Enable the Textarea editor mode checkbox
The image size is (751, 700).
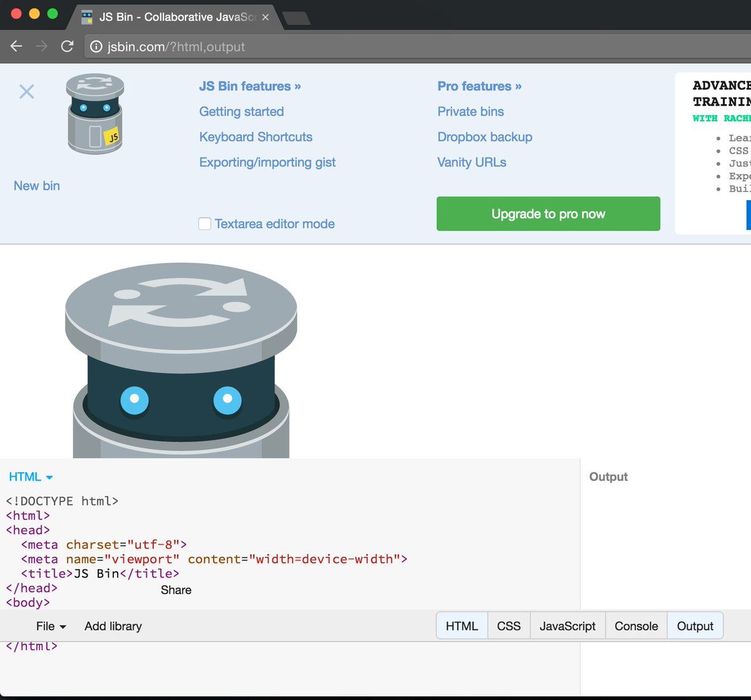coord(205,223)
